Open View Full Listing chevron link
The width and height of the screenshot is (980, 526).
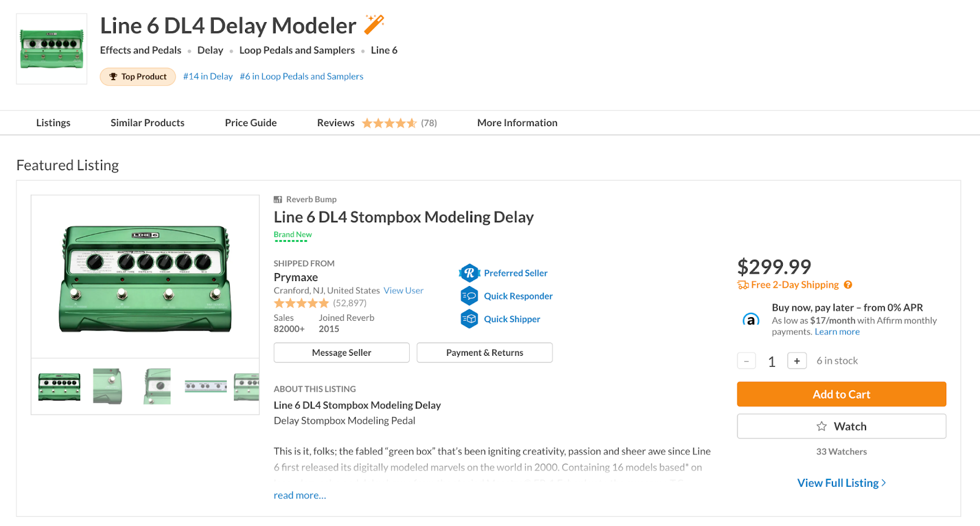point(841,483)
